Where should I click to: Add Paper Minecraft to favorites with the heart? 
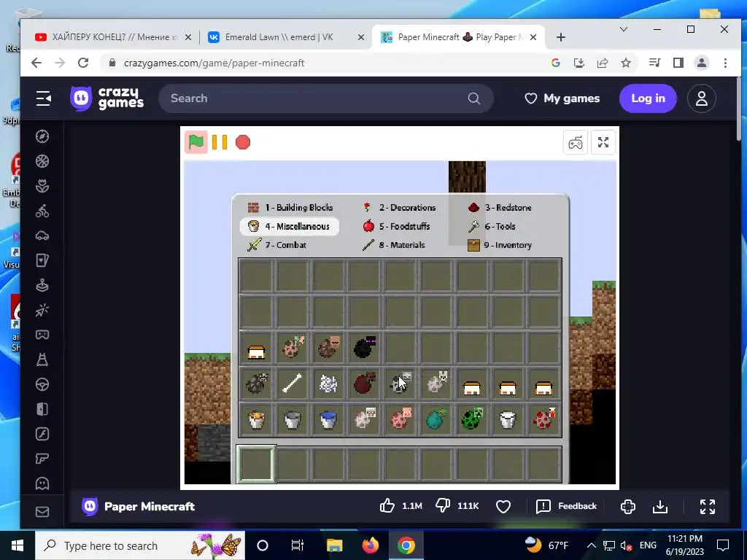click(x=503, y=506)
